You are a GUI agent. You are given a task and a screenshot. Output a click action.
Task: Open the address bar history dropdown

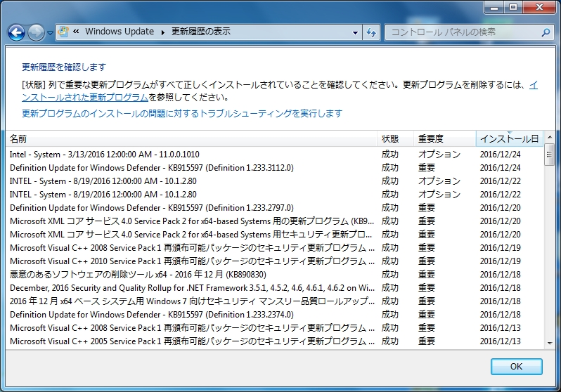[x=355, y=32]
